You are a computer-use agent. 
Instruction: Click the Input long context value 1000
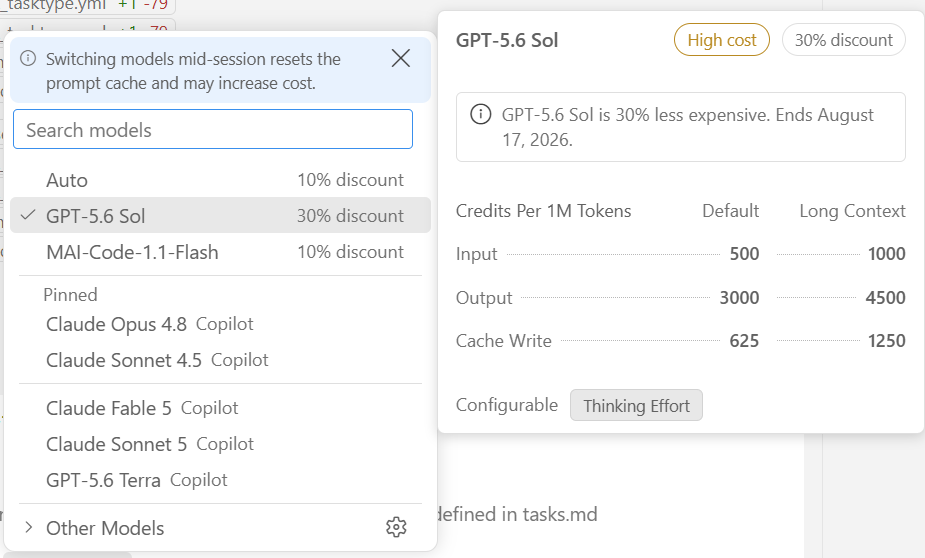[887, 254]
